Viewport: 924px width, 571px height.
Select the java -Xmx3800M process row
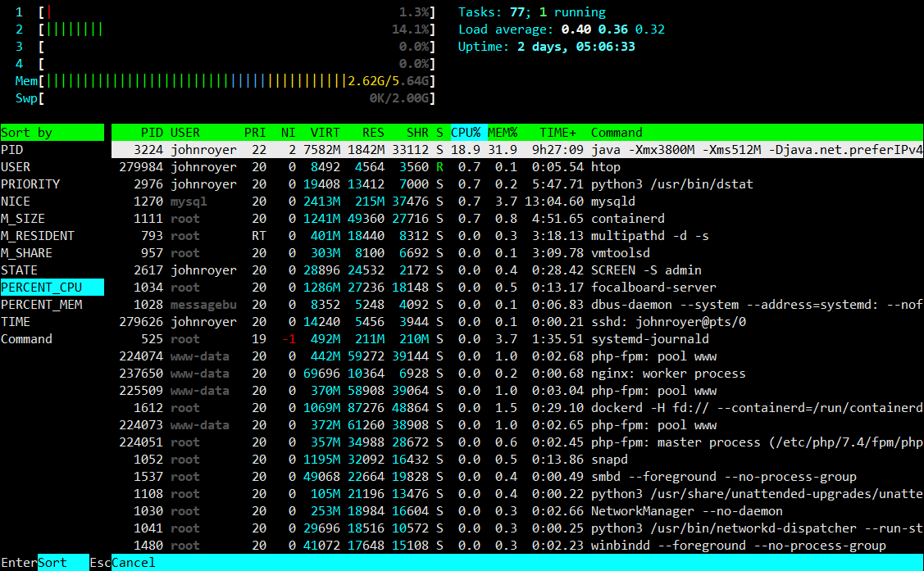517,150
